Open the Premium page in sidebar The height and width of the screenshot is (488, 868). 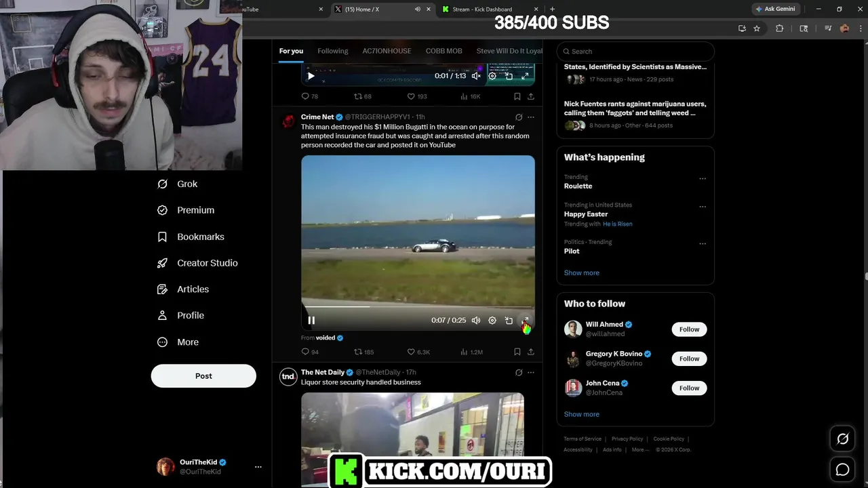[186, 210]
